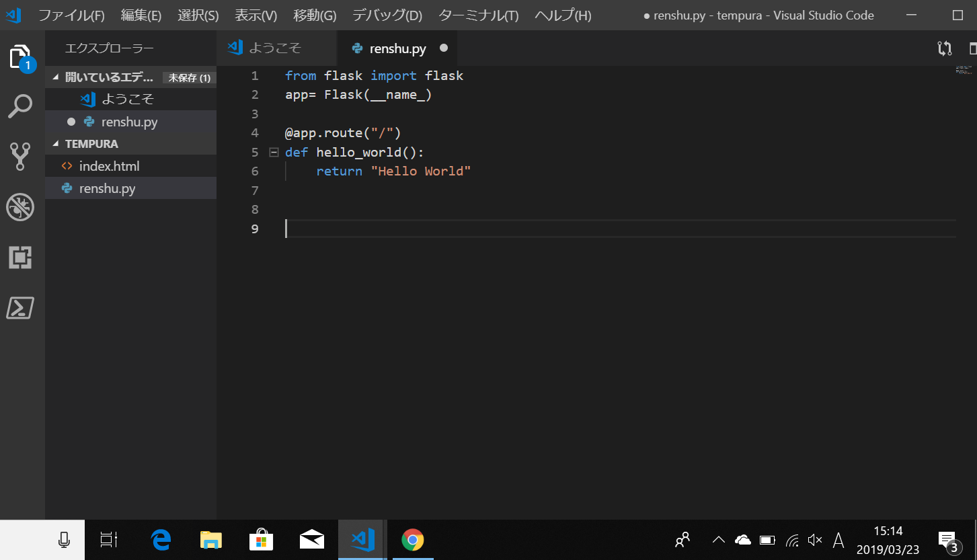Click the open changes compare icon
The image size is (977, 560).
point(945,48)
